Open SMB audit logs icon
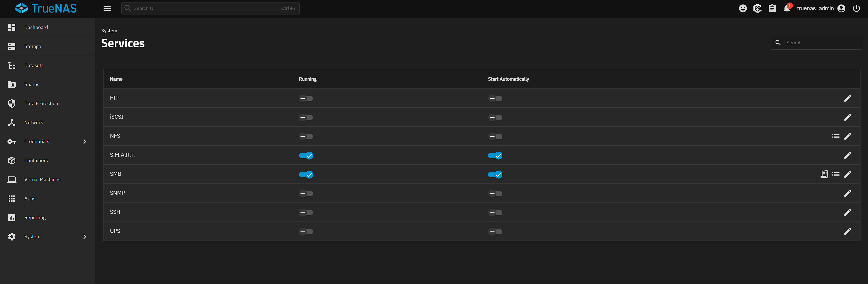Image resolution: width=868 pixels, height=284 pixels. coord(824,174)
